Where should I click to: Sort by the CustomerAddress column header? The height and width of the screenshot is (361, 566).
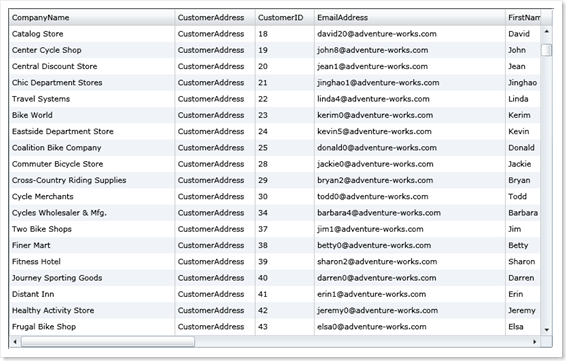(215, 17)
